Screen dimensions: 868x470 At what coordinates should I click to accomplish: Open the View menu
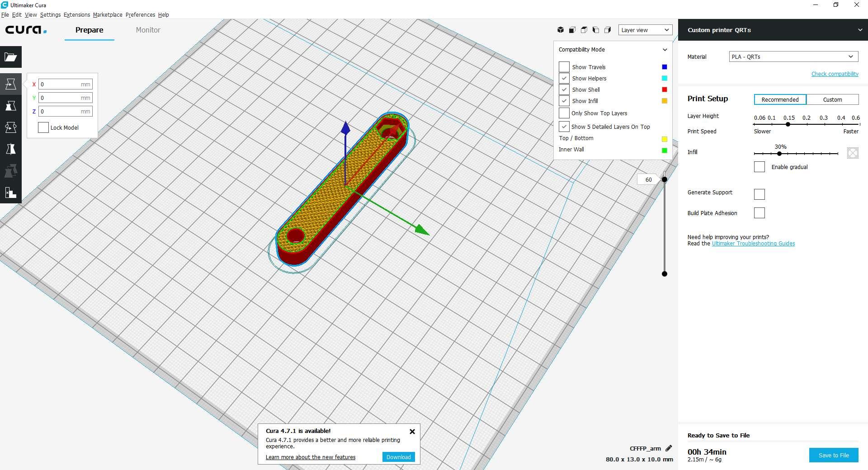point(31,15)
